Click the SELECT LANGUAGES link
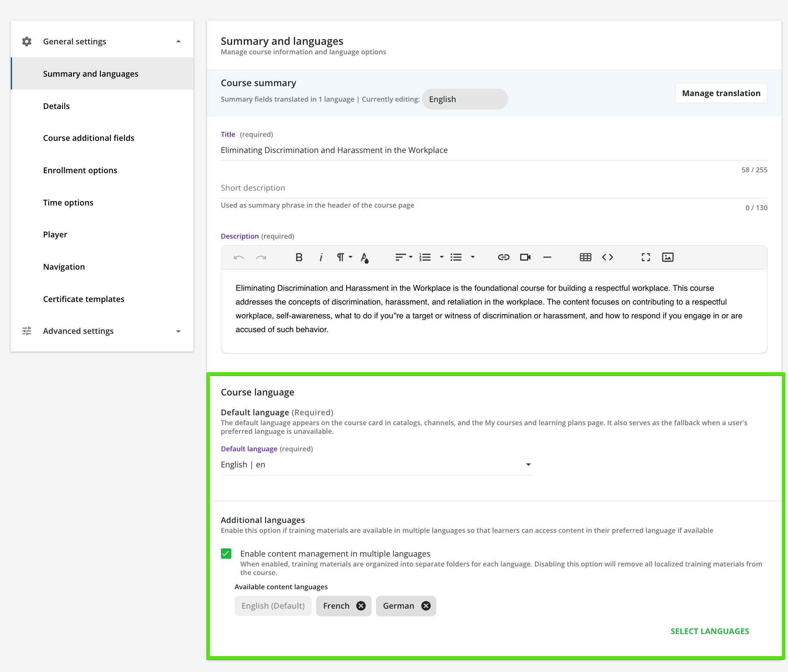 point(710,631)
